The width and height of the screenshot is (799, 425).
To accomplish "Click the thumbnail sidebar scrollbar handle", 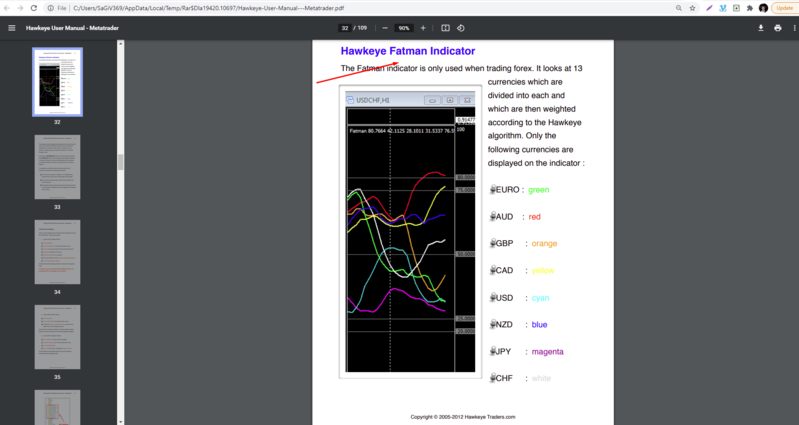I will click(121, 162).
